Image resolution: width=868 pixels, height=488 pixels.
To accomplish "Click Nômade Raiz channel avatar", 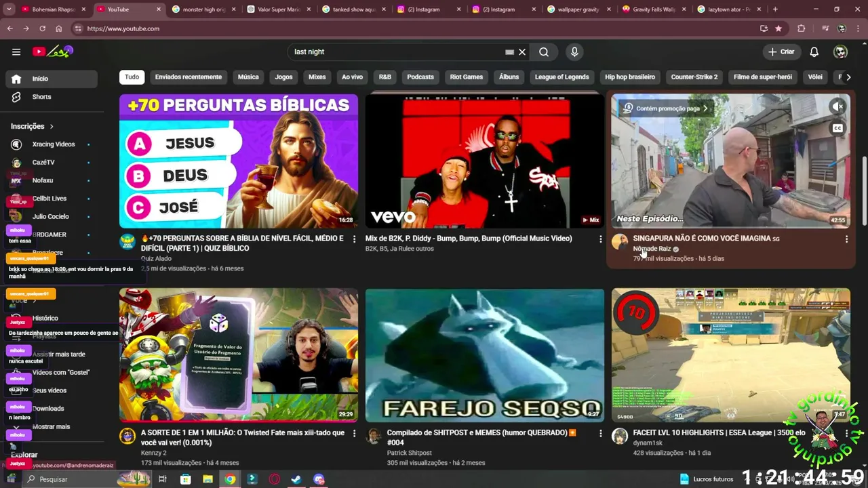I will click(x=620, y=242).
